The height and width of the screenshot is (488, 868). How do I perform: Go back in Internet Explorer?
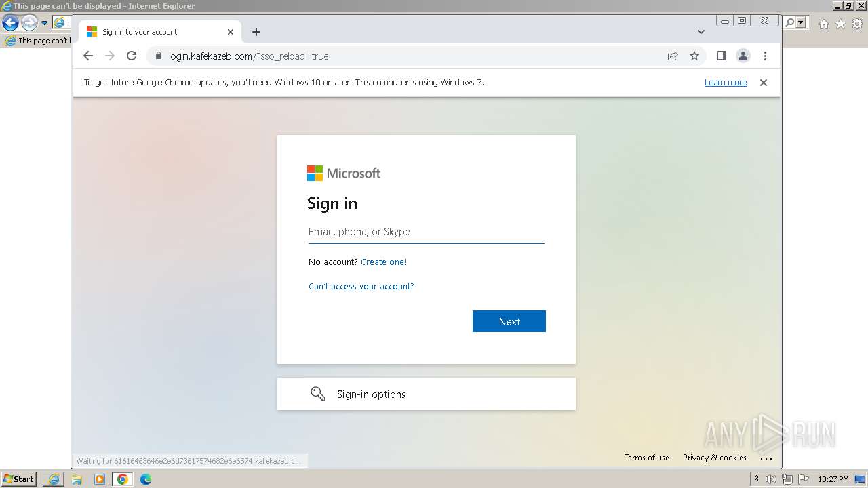click(x=10, y=23)
